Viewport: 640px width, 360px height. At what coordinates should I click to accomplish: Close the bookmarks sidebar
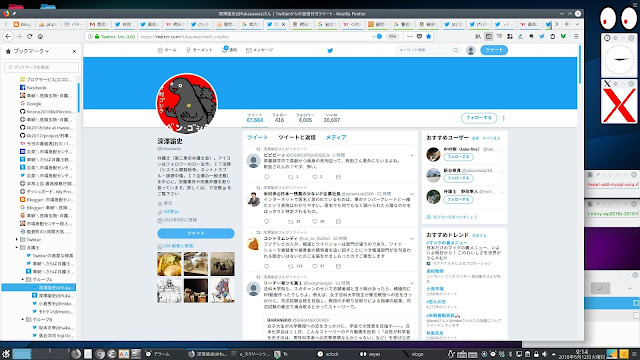[x=74, y=51]
